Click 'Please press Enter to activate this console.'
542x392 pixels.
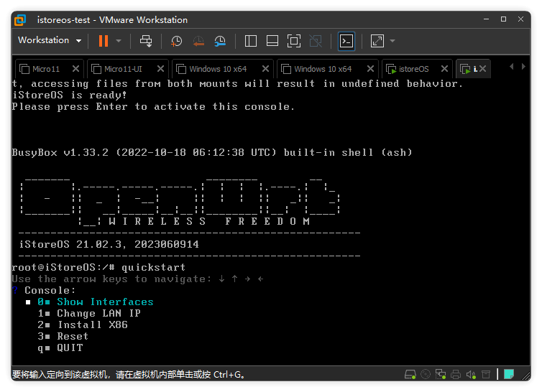click(x=153, y=106)
